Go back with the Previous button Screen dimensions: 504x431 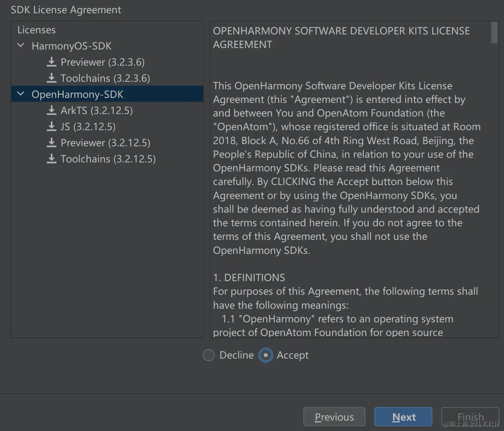pos(334,417)
